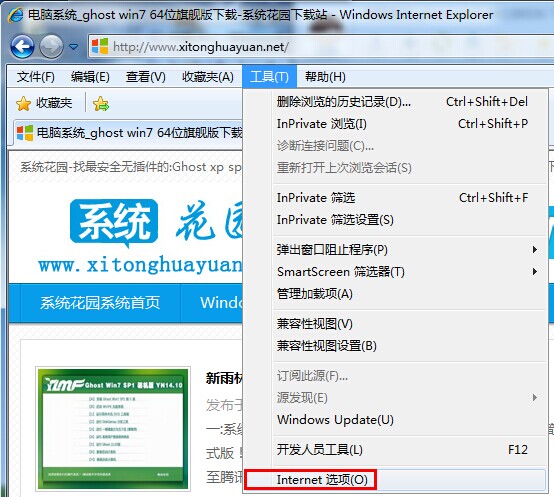Click 系统花园系统首页 navigation link
This screenshot has height=497, width=554.
(x=100, y=303)
